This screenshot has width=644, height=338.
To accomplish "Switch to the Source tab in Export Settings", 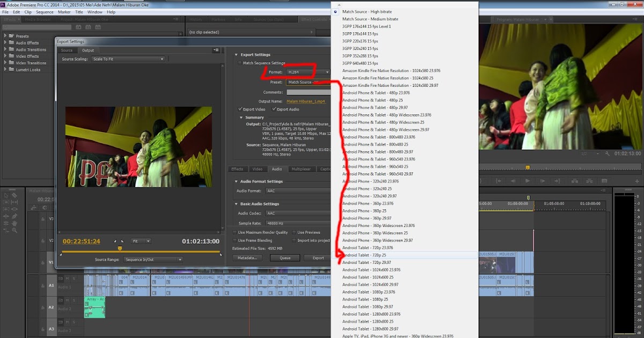I will [x=67, y=50].
